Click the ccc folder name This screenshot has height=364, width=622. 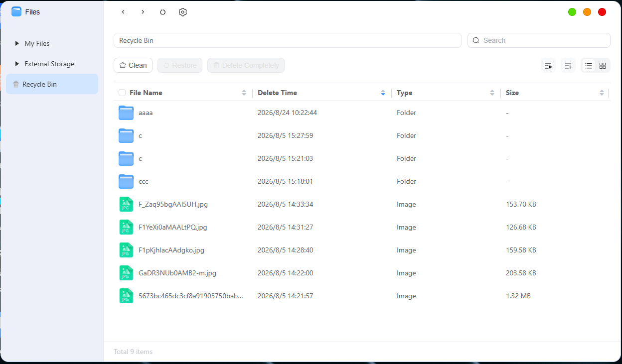coord(144,182)
